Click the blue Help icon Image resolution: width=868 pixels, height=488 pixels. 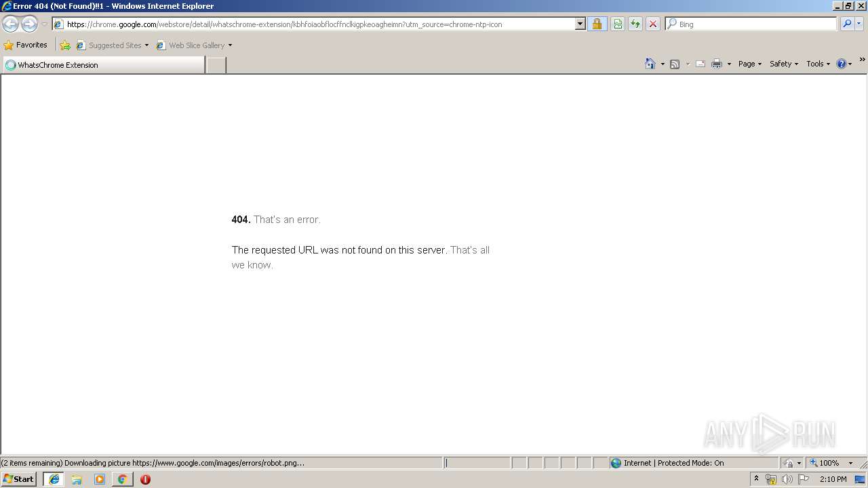(842, 64)
